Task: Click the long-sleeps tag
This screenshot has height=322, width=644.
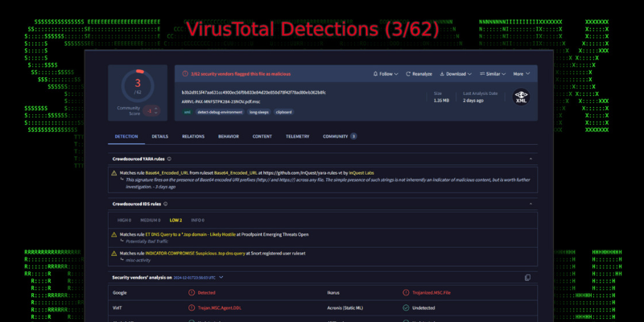Action: pyautogui.click(x=259, y=112)
